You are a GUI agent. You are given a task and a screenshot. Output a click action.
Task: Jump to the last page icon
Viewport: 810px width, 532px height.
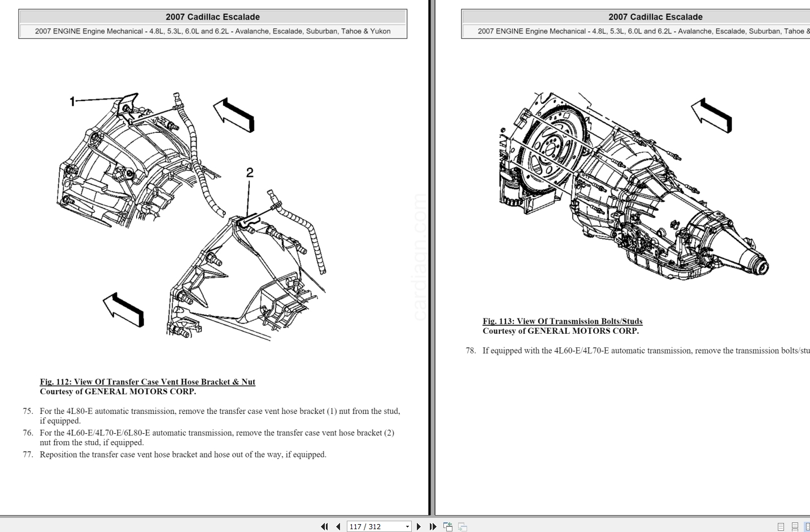click(x=433, y=526)
